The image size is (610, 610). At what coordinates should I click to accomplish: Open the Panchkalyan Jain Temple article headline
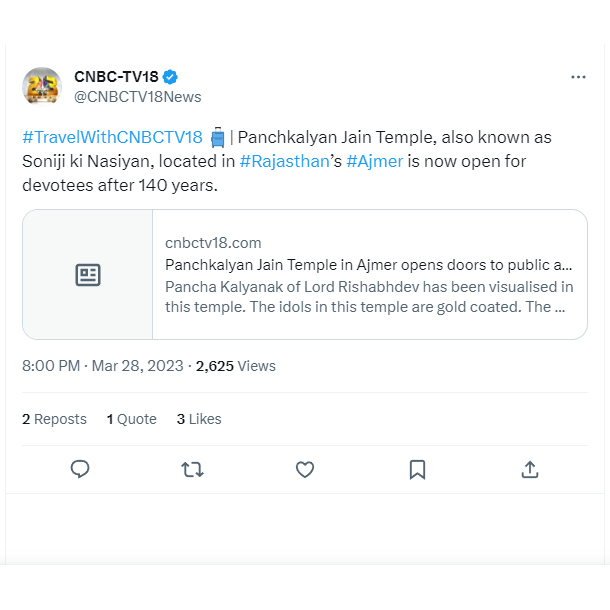point(368,265)
